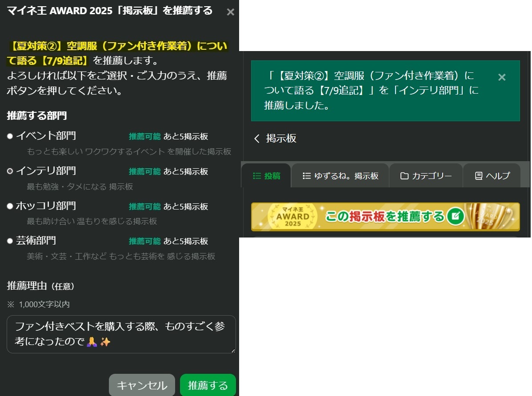
Task: Click the list icon on 投稿 tab
Action: click(x=256, y=176)
